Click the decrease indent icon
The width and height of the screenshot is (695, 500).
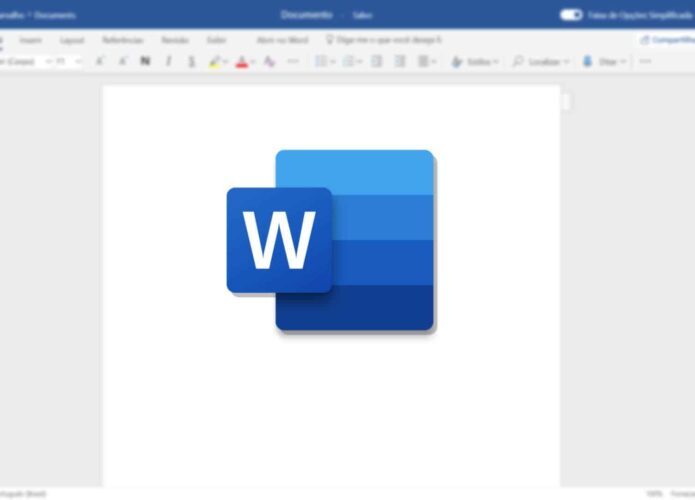(376, 61)
